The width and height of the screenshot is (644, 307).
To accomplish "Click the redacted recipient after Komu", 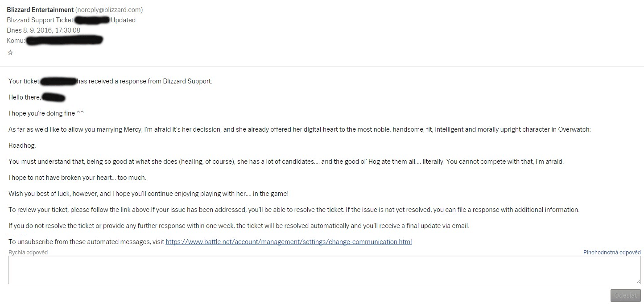I will pyautogui.click(x=64, y=41).
